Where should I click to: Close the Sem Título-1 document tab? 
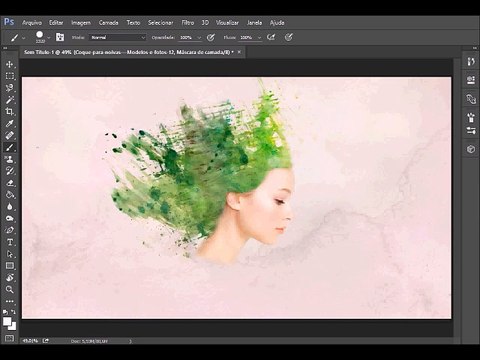[x=239, y=52]
